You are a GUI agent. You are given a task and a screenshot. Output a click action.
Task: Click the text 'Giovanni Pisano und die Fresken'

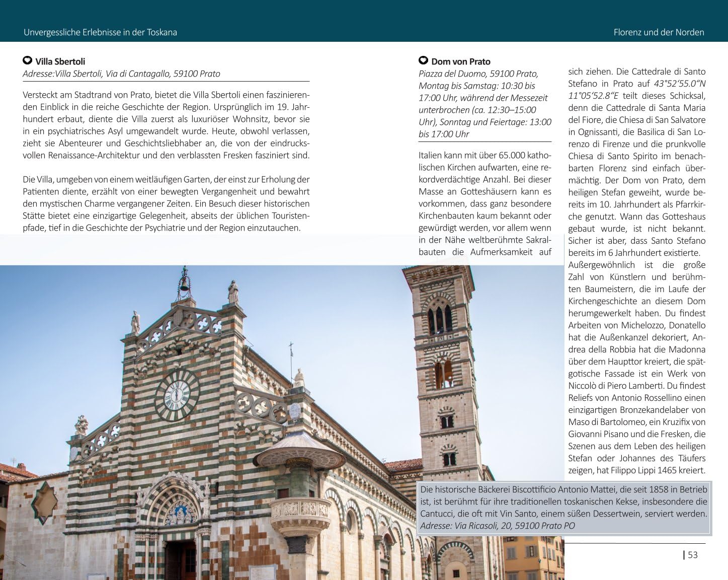click(630, 434)
